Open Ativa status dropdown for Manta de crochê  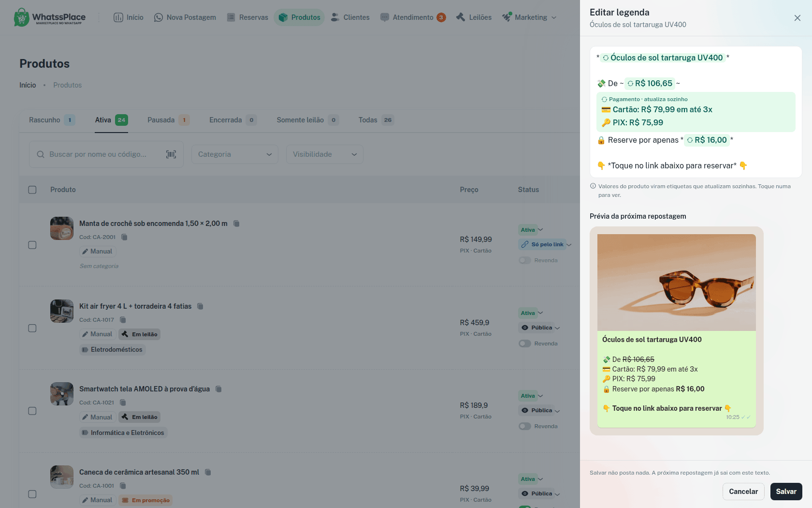point(532,230)
